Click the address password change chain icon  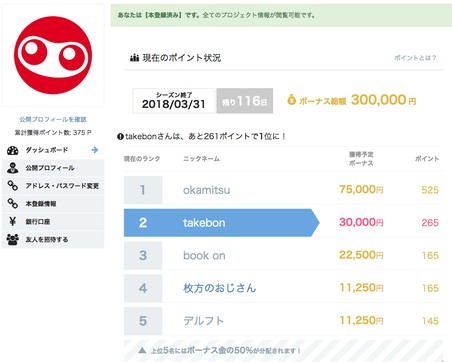pyautogui.click(x=13, y=186)
